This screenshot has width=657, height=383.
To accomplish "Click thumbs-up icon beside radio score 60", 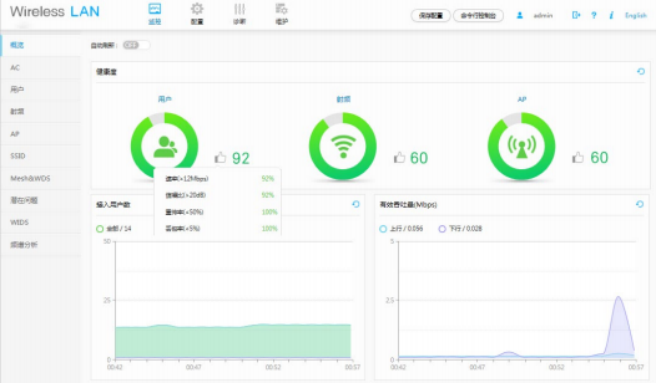I will [399, 158].
